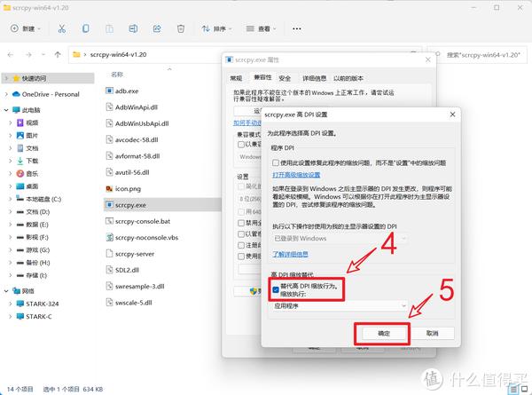
Task: Select avcodec-58.dll in file list
Action: (132, 139)
